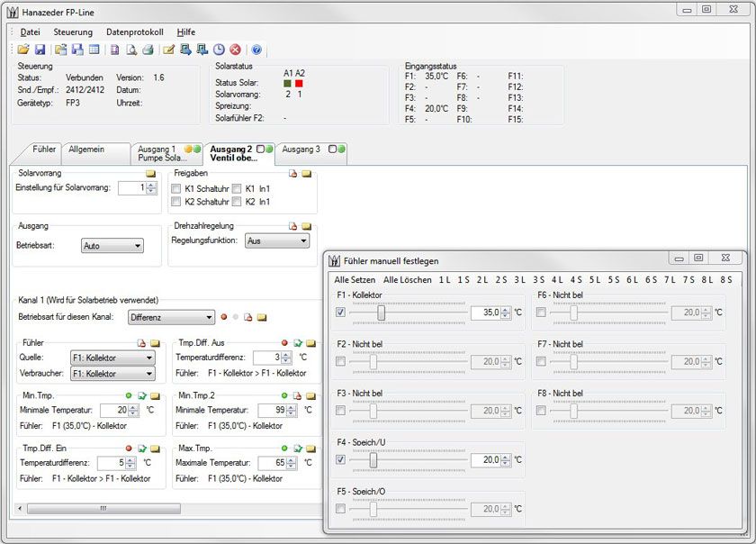Screen dimensions: 756x544
Task: Click the yellow note icon in Solarvorrang group
Action: click(151, 173)
